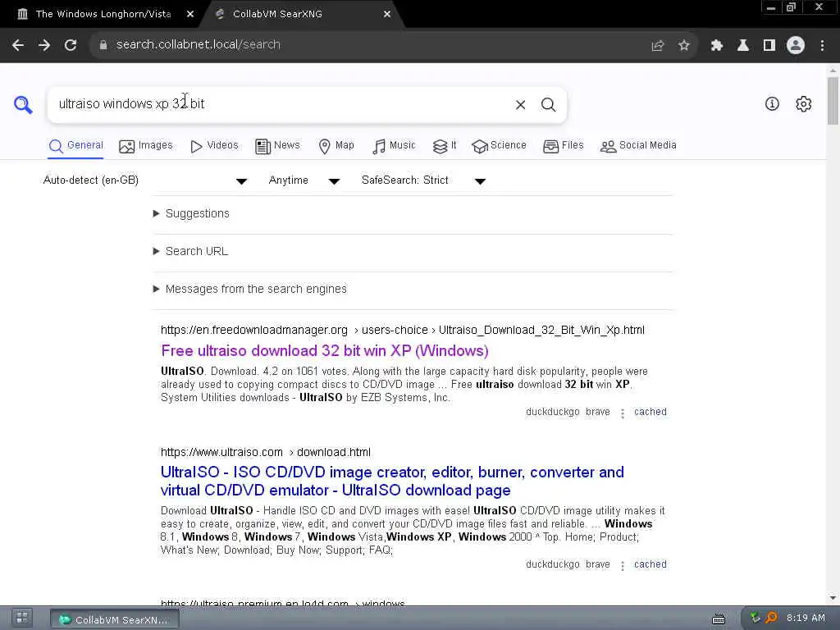The image size is (840, 630).
Task: Click the 8:19 AM taskbar clock
Action: (x=806, y=619)
